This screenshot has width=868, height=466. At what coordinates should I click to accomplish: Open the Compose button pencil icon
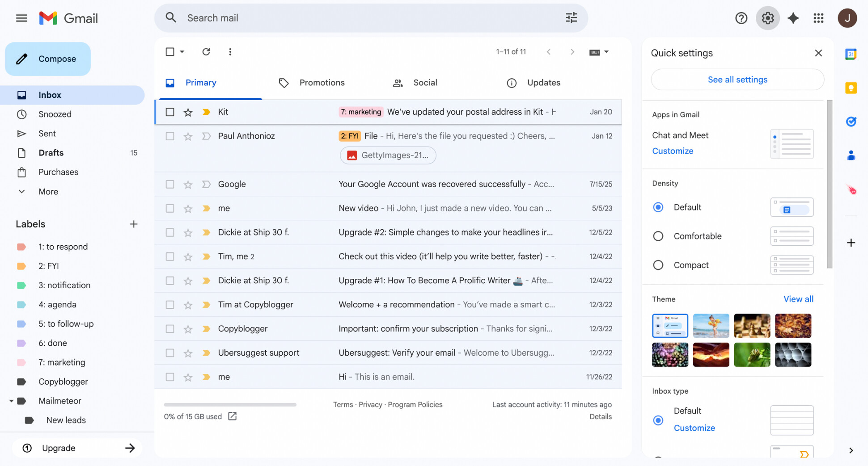coord(22,59)
